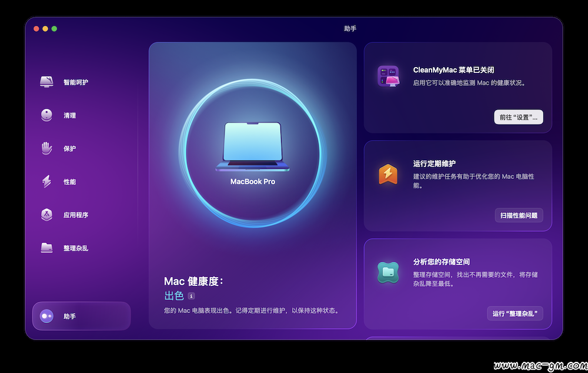Click the Assistant (助手) icon at sidebar bottom
588x373 pixels.
click(46, 316)
